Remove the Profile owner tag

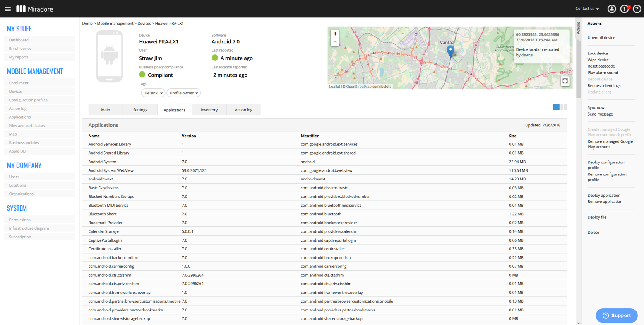pos(197,93)
